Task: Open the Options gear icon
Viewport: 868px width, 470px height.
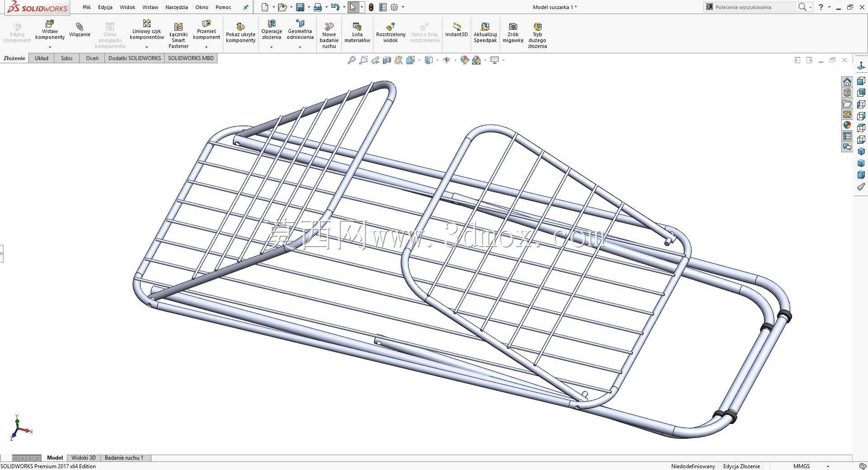Action: point(394,7)
